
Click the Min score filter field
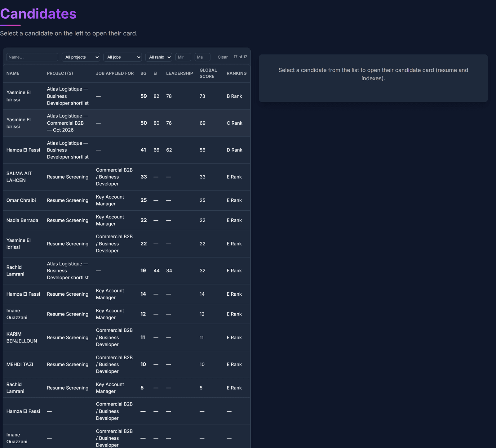click(183, 57)
